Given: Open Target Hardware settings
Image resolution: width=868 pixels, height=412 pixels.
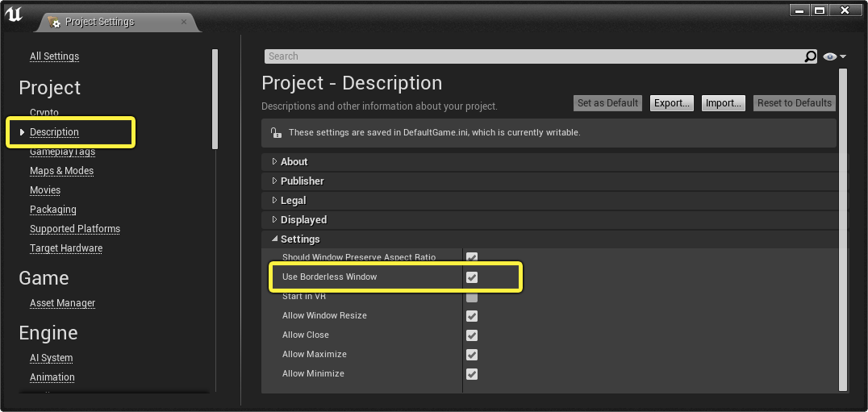Looking at the screenshot, I should coord(66,248).
